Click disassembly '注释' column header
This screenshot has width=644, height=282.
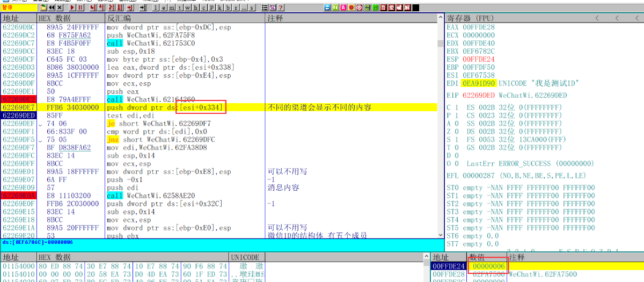point(351,18)
